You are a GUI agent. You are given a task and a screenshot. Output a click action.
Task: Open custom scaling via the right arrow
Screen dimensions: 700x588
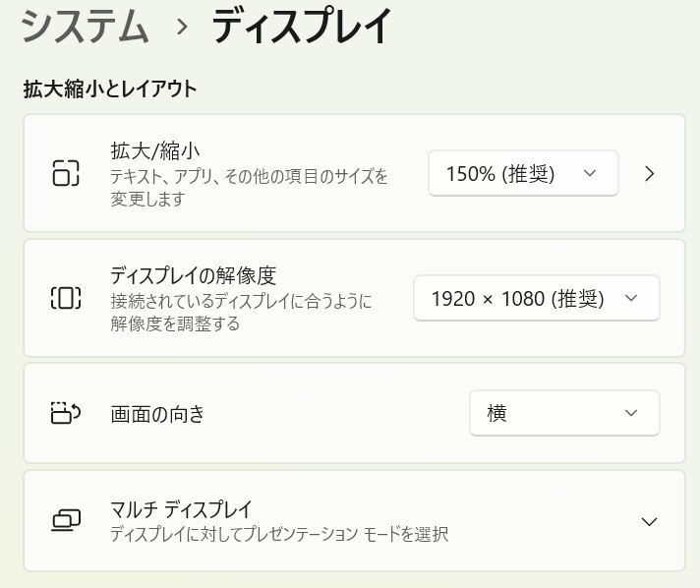pyautogui.click(x=649, y=174)
